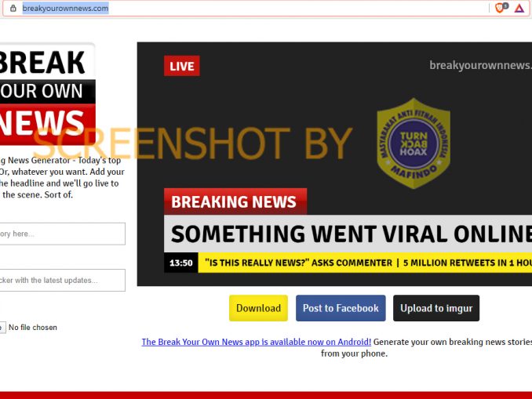Click the Brave Rewards triangle icon

(519, 8)
